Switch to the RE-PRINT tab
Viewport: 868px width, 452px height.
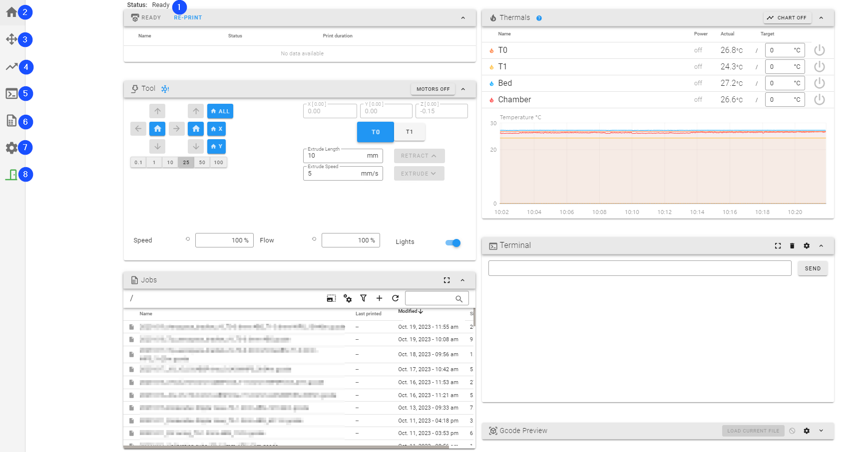[x=188, y=17]
